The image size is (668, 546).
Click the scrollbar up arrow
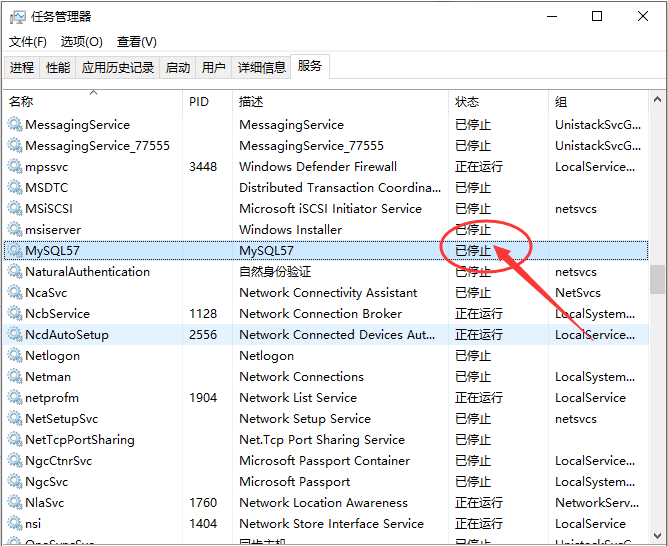pos(657,99)
